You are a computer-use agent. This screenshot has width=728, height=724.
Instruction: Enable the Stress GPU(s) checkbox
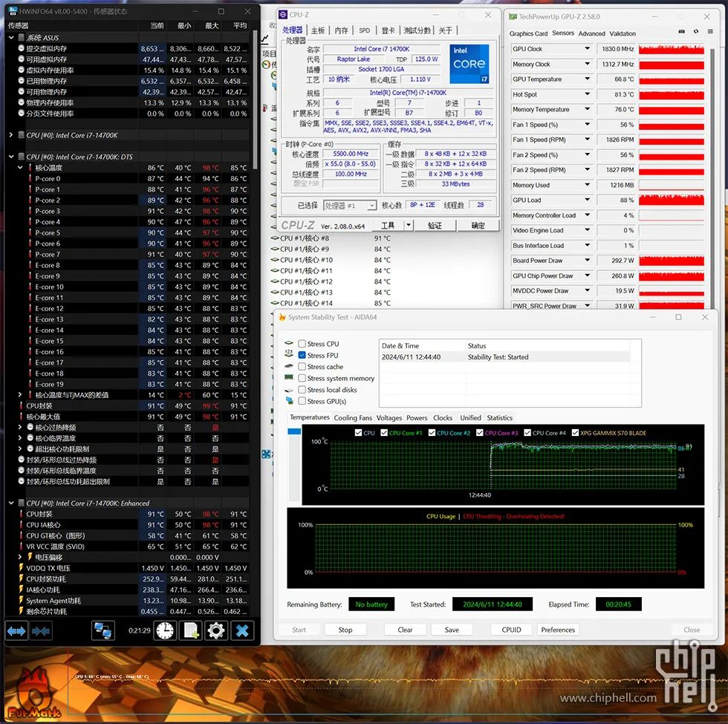pyautogui.click(x=302, y=401)
